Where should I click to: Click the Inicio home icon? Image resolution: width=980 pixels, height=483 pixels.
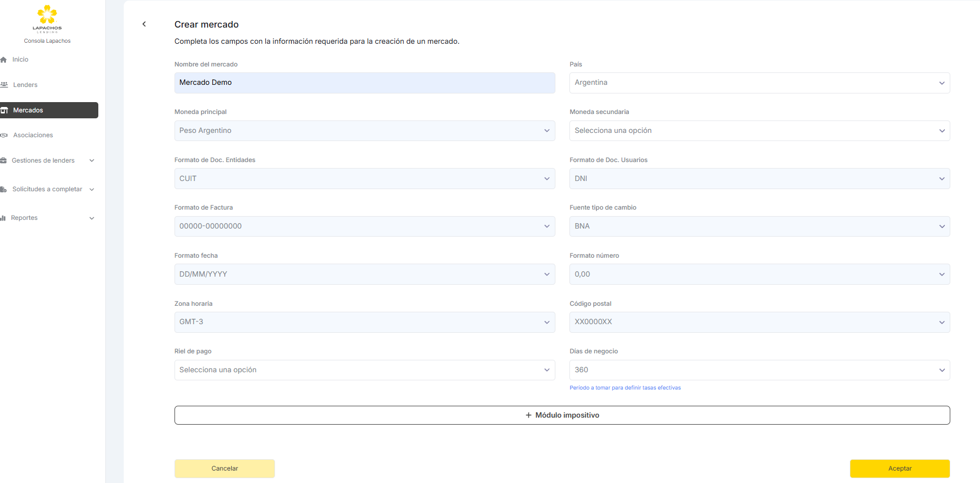(4, 60)
